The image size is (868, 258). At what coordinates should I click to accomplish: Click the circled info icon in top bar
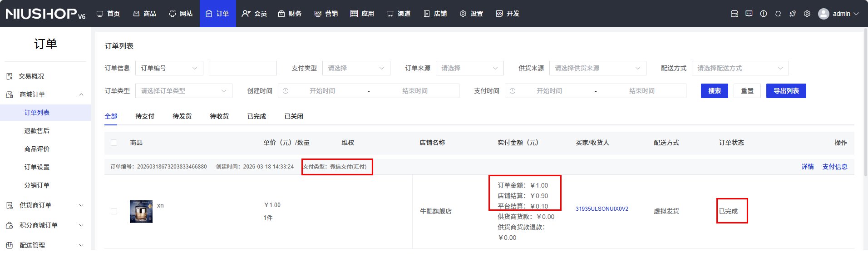point(764,14)
